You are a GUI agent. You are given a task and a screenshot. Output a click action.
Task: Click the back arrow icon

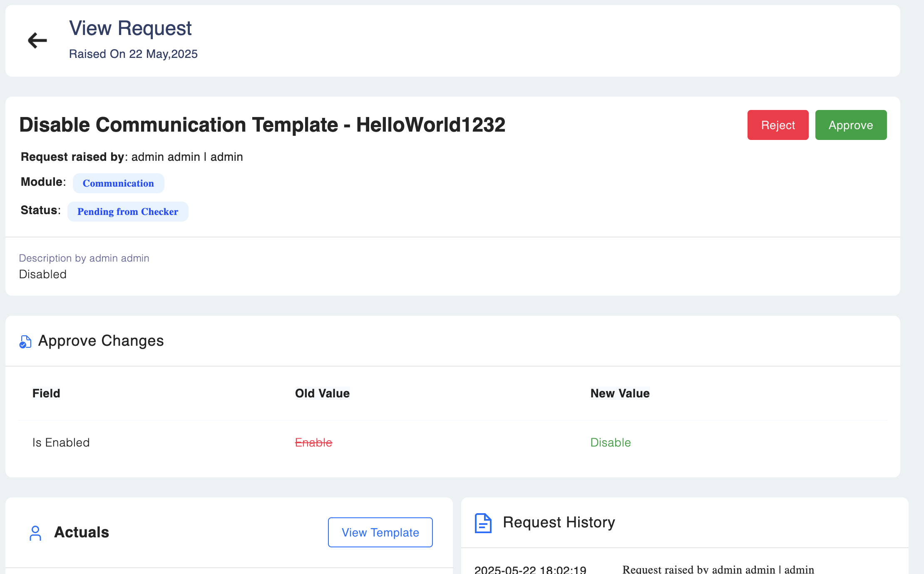[37, 40]
